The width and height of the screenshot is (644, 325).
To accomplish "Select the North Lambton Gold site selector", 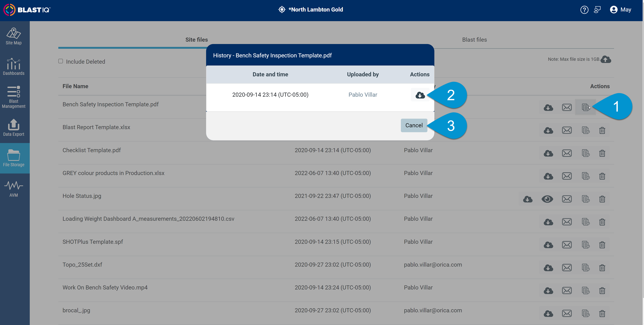I will (311, 9).
